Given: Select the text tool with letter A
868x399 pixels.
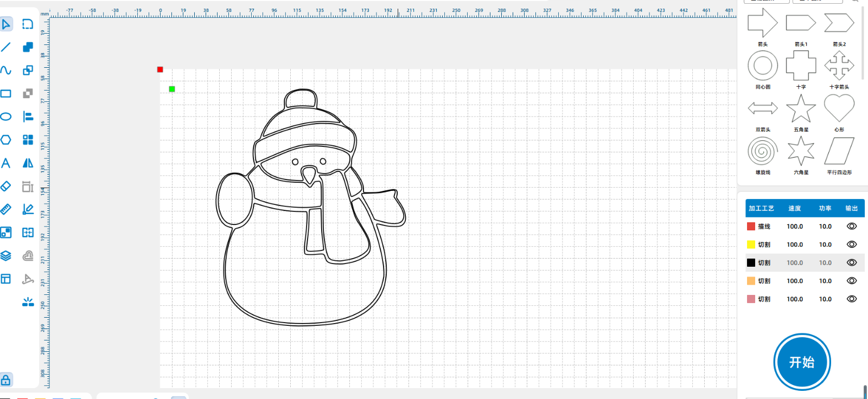Looking at the screenshot, I should coord(6,163).
